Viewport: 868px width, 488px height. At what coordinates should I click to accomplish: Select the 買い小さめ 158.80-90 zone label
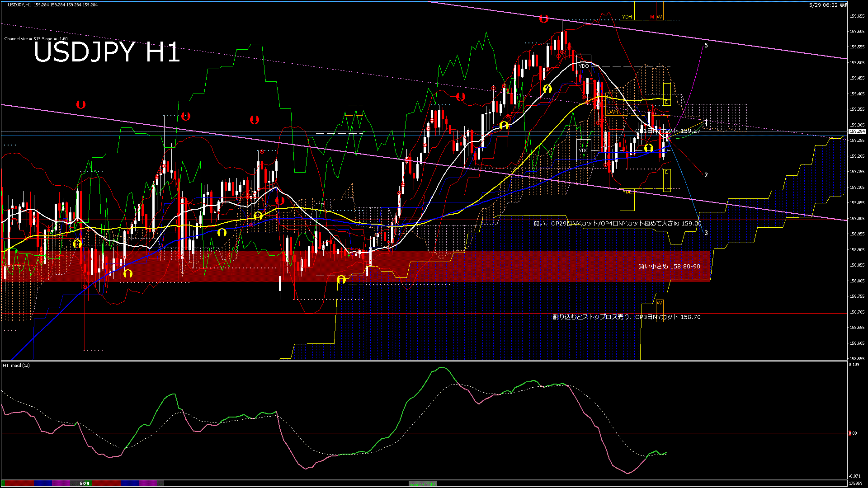tap(669, 266)
